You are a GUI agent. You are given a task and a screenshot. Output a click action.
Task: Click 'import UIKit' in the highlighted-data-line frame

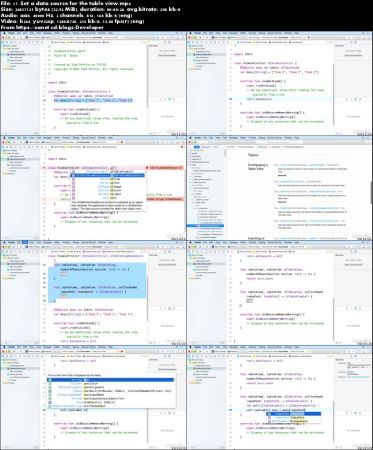(x=57, y=82)
